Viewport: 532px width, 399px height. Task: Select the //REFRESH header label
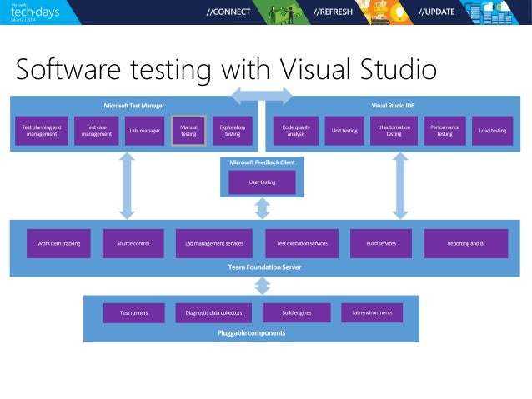coord(333,12)
